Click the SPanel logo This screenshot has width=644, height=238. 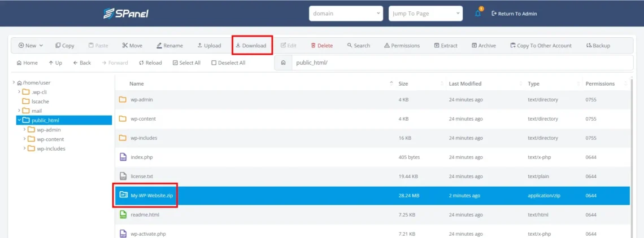(x=125, y=13)
